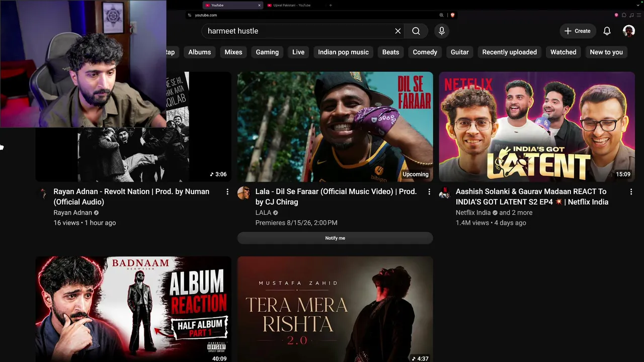Select the Guitar filter chip
This screenshot has height=362, width=644.
460,52
